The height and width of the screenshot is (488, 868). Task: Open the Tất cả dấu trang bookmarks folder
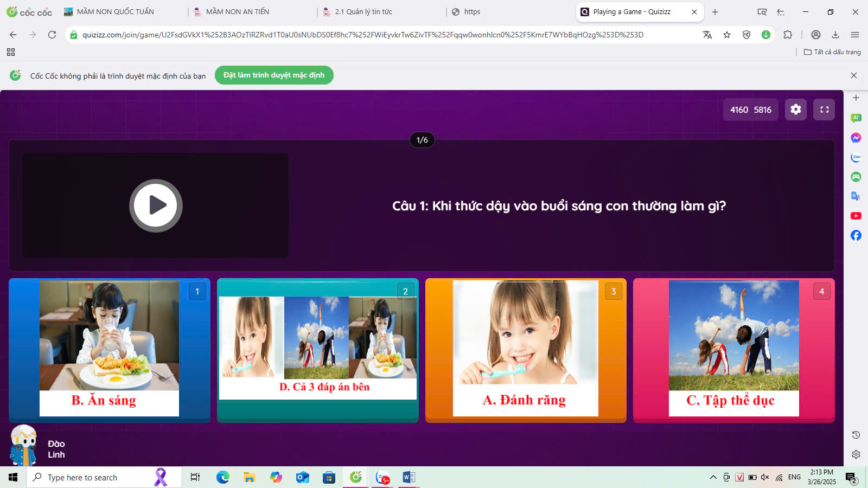click(x=832, y=52)
